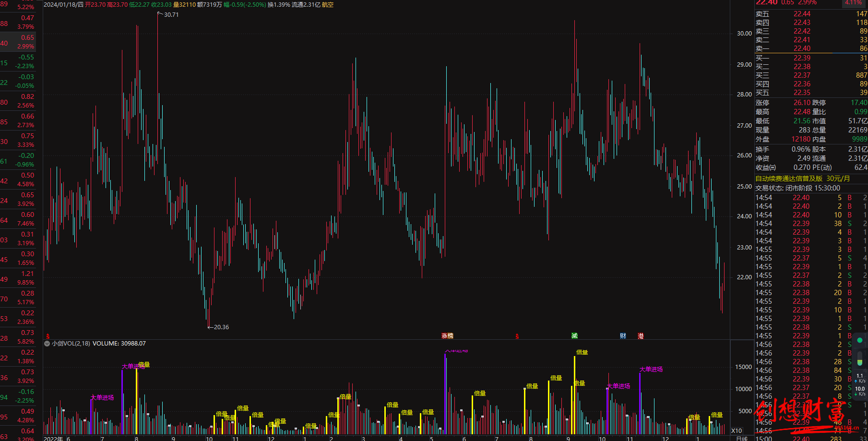The height and width of the screenshot is (441, 868).
Task: Click the 30.71 high price marker on chart
Action: pyautogui.click(x=171, y=15)
